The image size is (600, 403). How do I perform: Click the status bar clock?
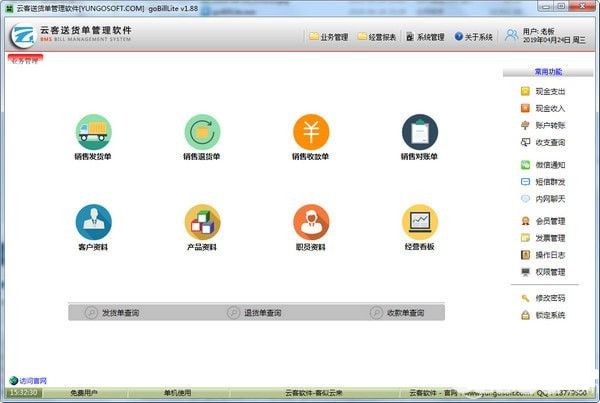tap(23, 393)
